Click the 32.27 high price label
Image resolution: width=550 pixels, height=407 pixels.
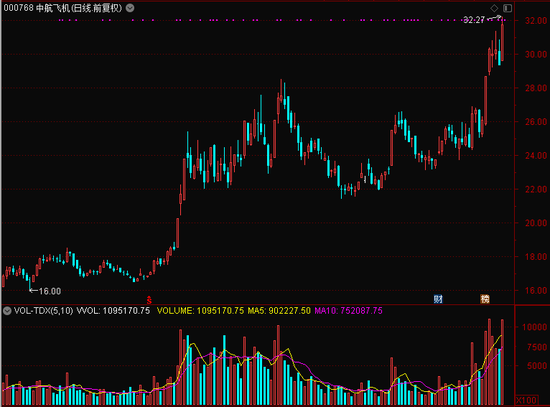click(x=474, y=20)
